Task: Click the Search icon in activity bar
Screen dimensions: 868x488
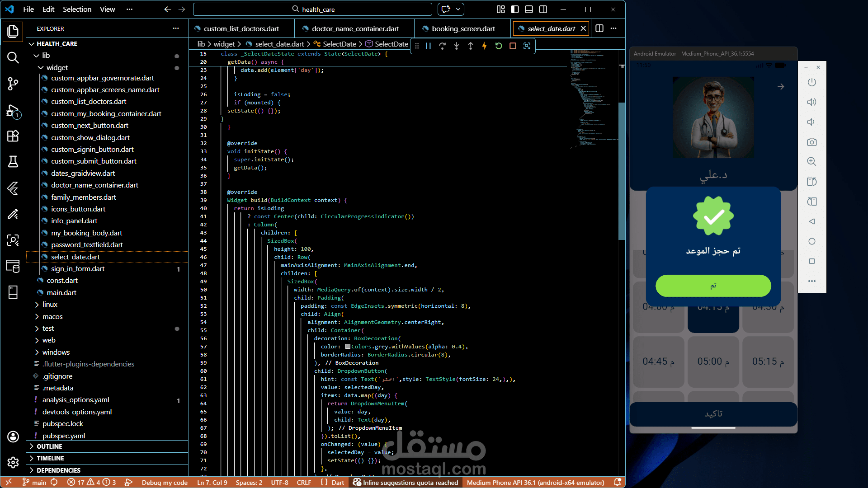Action: tap(13, 57)
